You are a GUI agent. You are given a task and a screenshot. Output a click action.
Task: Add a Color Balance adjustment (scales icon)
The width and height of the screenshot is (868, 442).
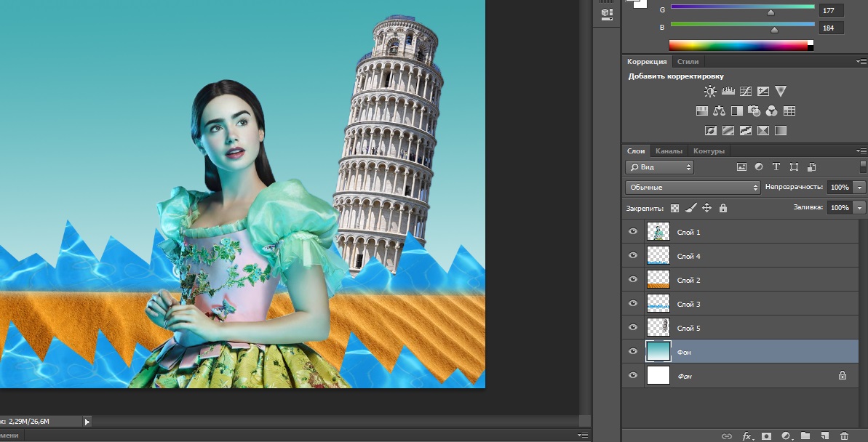(x=719, y=110)
